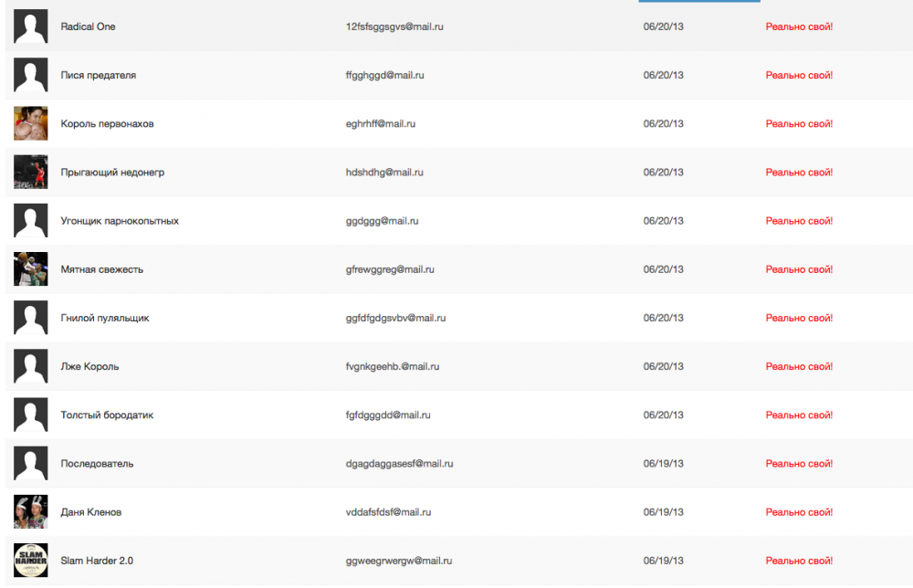
Task: Click the Прыгающий недонегр avatar picture
Action: point(30,172)
